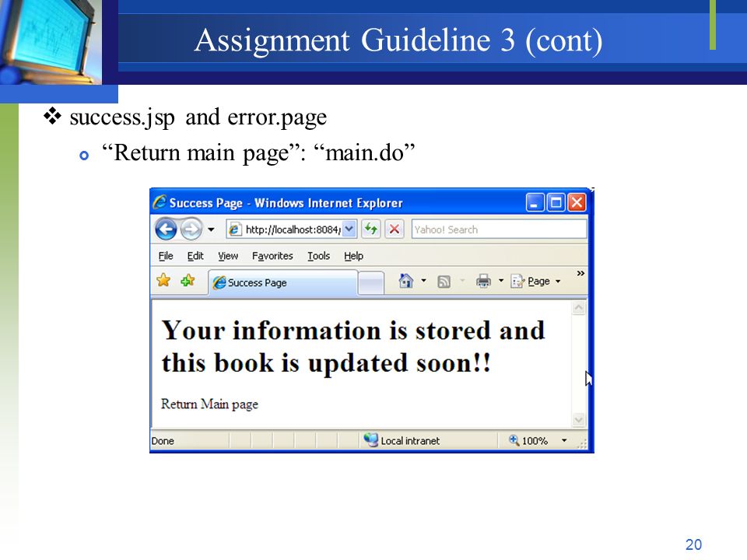
Task: Open the Edit menu
Action: click(195, 256)
